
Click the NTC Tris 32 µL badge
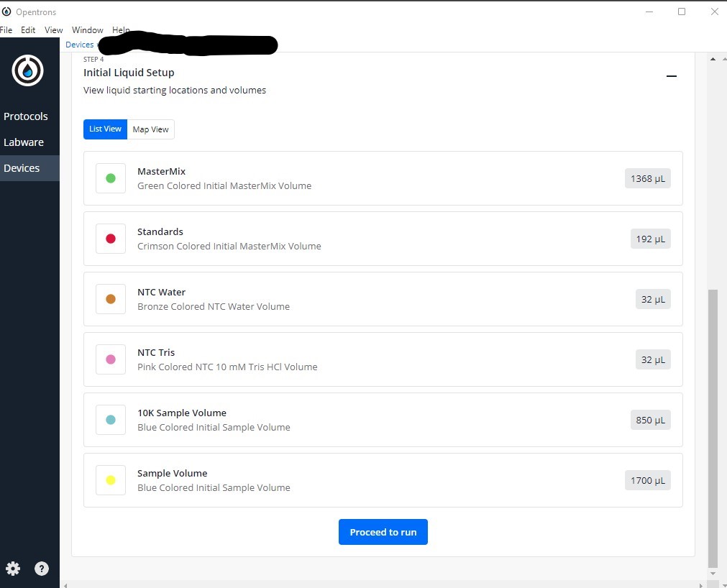coord(653,359)
